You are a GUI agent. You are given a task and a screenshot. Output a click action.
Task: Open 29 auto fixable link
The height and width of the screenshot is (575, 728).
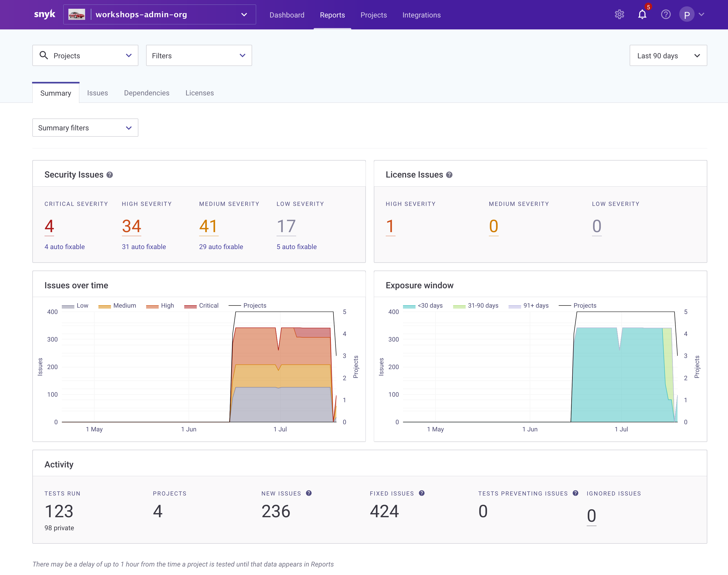[221, 247]
